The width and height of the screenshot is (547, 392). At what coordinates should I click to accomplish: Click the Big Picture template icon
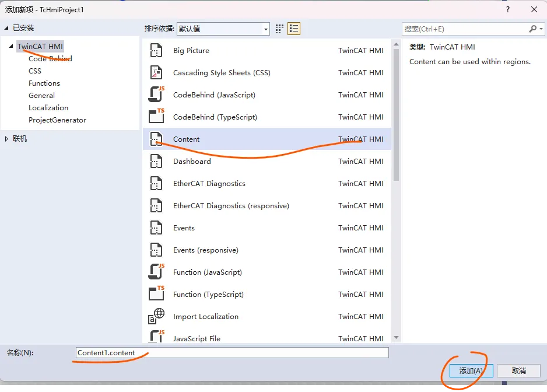point(156,51)
